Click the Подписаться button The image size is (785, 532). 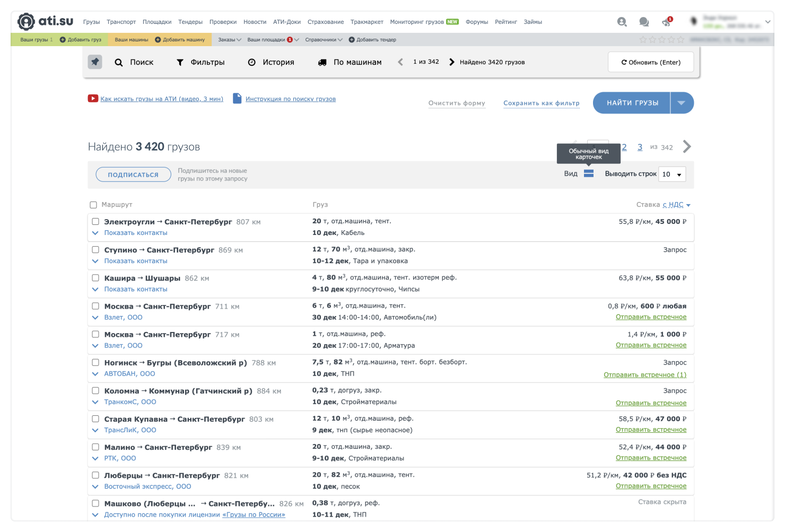(133, 175)
